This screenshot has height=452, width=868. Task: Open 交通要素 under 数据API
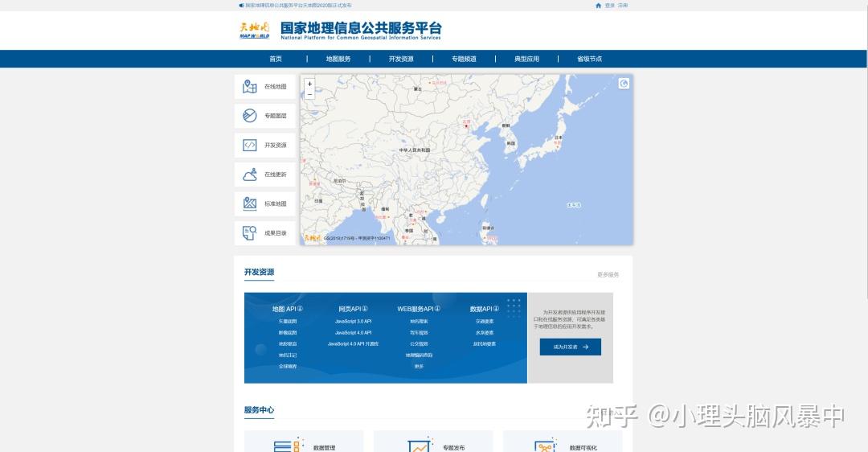click(x=485, y=321)
